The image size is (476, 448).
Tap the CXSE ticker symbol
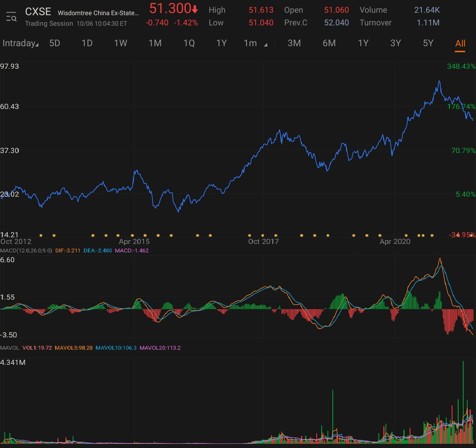[x=38, y=12]
